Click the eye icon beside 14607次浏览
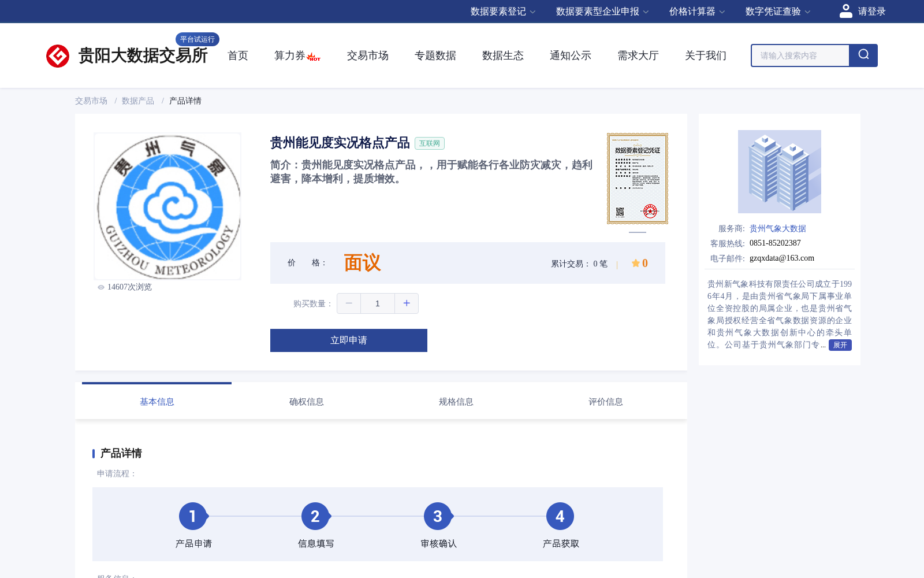This screenshot has width=924, height=578. (x=101, y=287)
